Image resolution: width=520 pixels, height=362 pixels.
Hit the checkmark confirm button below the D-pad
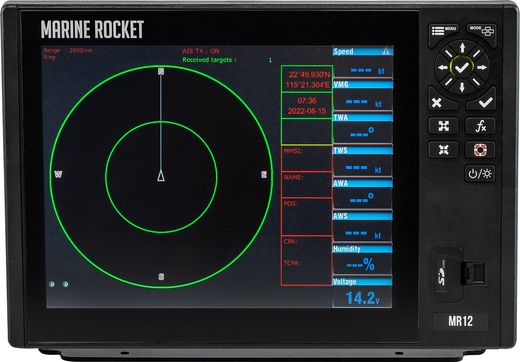[485, 101]
